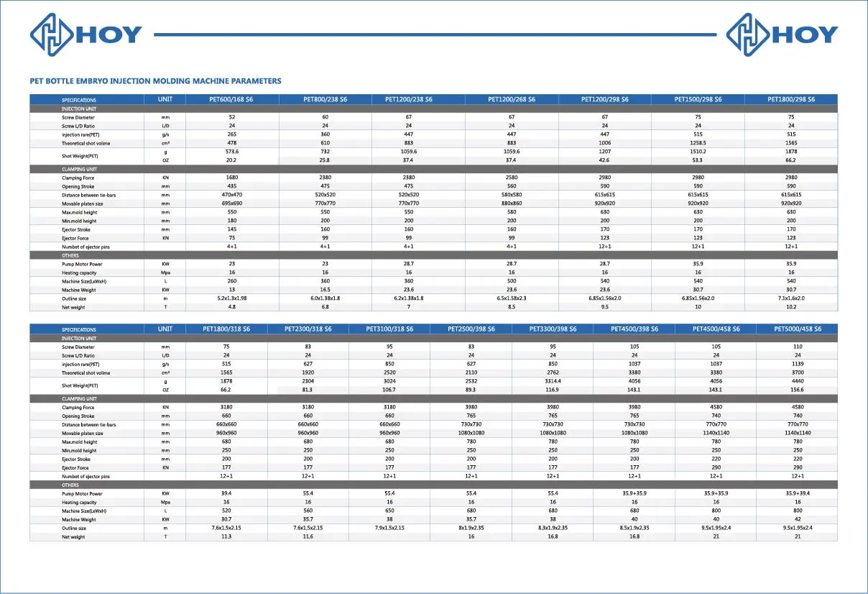Select the net weight value 4.8
Viewport: 868px width, 594px height.
(x=232, y=307)
